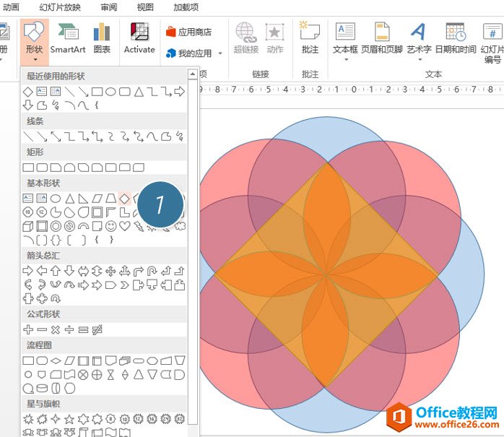Choose the heart shape

125,226
